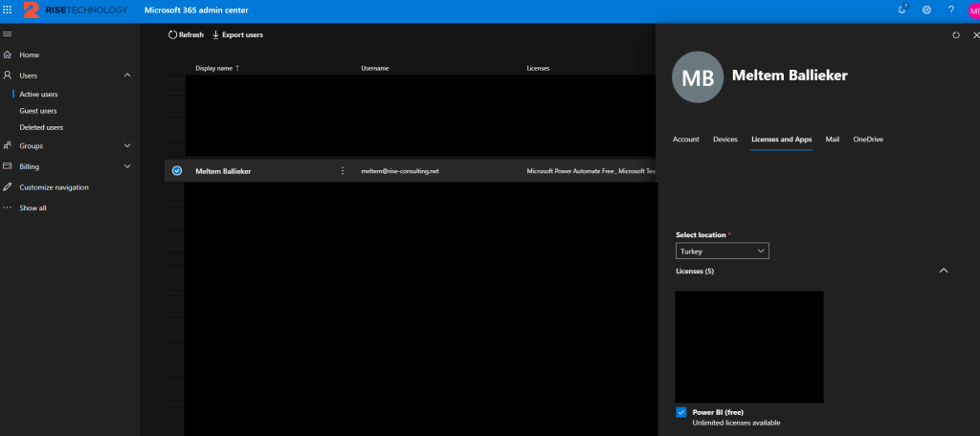Sort by Display name column header
The height and width of the screenshot is (436, 980).
(216, 68)
